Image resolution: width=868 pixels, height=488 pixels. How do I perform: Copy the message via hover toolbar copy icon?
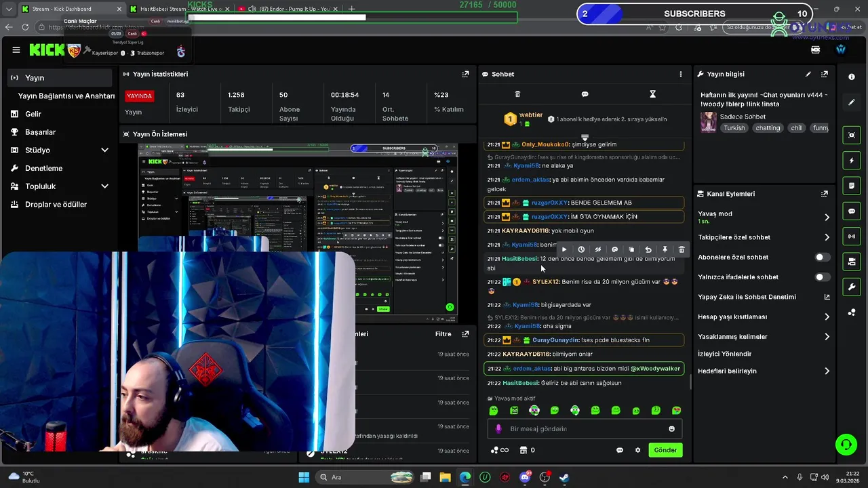coord(631,249)
